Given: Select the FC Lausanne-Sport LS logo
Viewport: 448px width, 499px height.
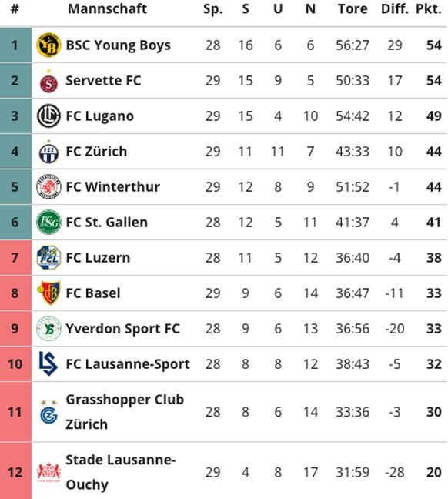Looking at the screenshot, I should 48,363.
